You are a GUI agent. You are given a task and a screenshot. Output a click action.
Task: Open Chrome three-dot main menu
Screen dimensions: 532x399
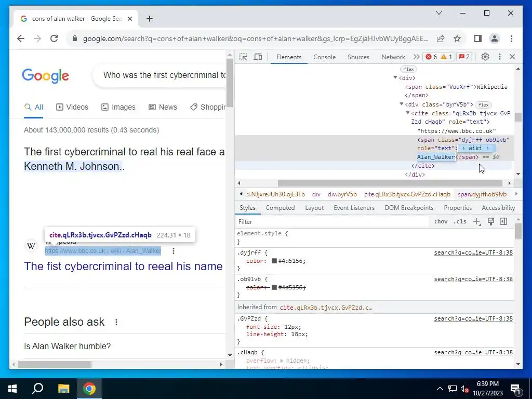click(511, 38)
